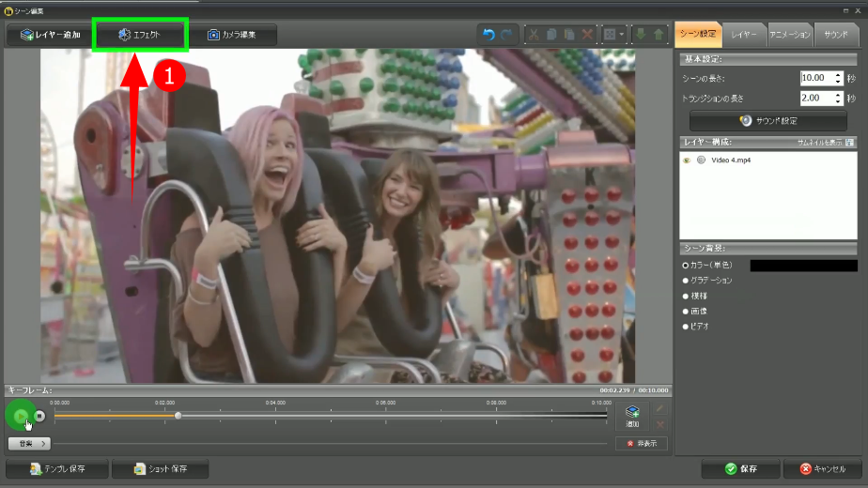The height and width of the screenshot is (488, 868).
Task: Choose the 画像 background radio option
Action: click(x=686, y=312)
